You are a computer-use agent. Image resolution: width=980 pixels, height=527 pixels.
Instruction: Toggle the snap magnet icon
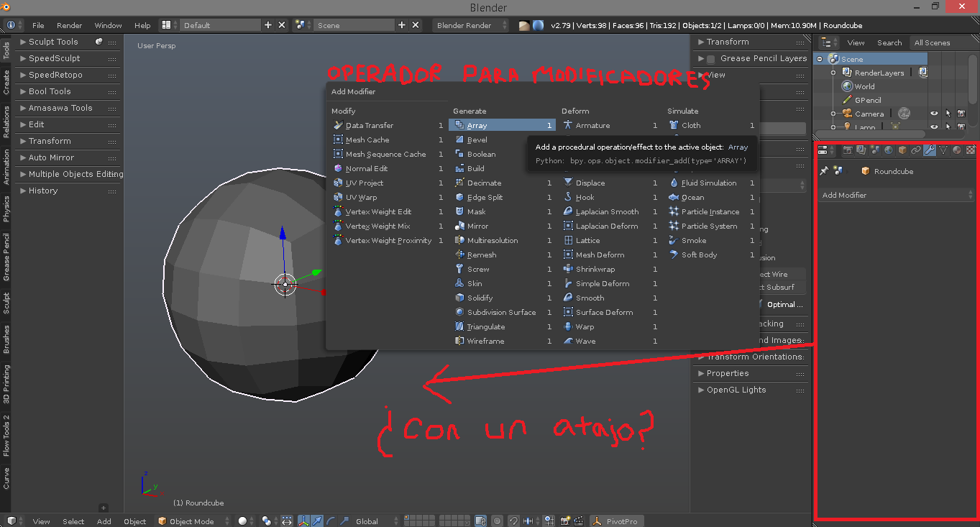point(515,521)
